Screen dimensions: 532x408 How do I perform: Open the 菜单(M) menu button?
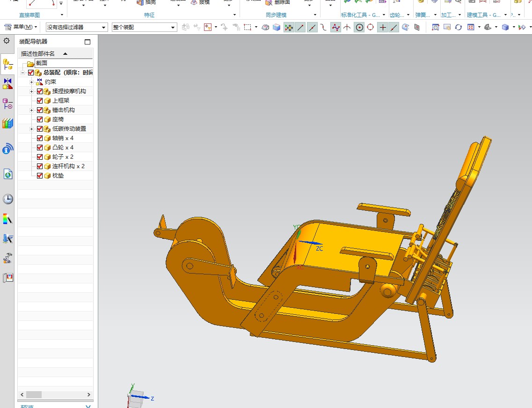click(x=21, y=27)
